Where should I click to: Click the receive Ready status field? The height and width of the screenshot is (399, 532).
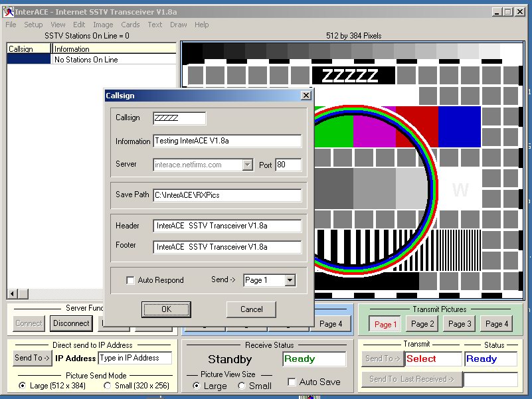(314, 359)
